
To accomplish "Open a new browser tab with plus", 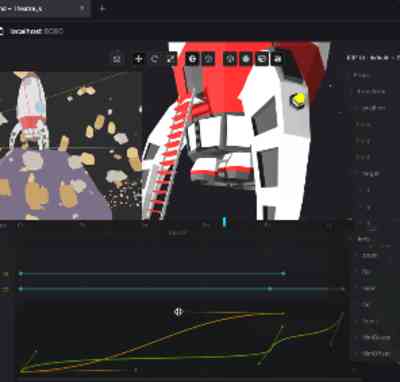I will pyautogui.click(x=102, y=9).
